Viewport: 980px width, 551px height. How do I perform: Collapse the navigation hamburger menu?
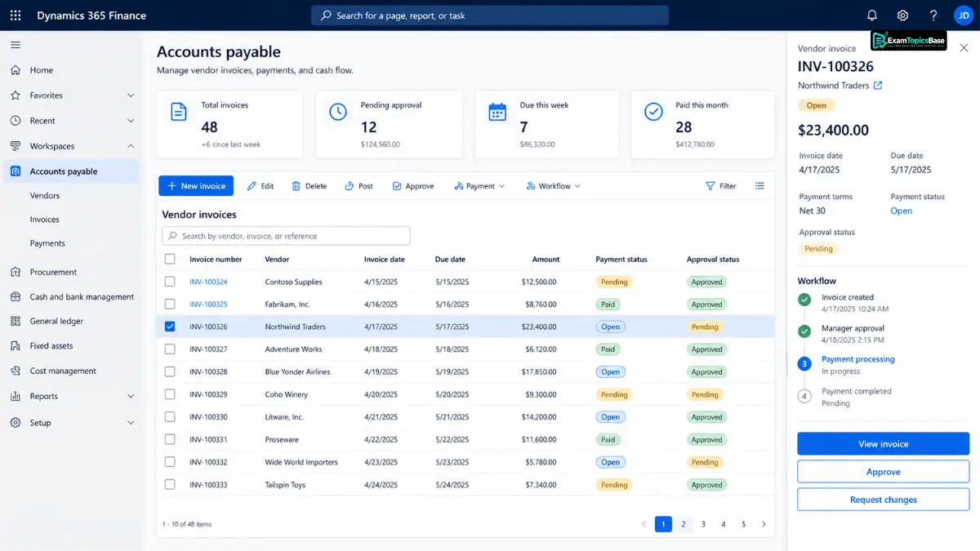point(16,45)
